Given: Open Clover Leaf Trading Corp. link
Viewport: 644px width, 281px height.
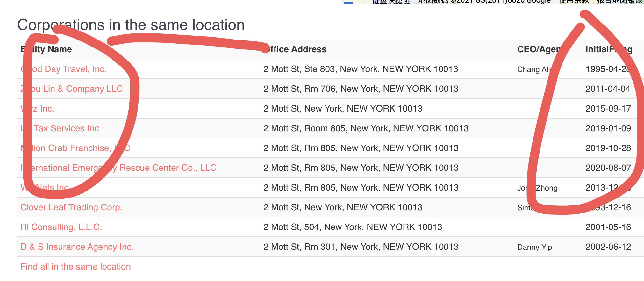Looking at the screenshot, I should point(71,207).
